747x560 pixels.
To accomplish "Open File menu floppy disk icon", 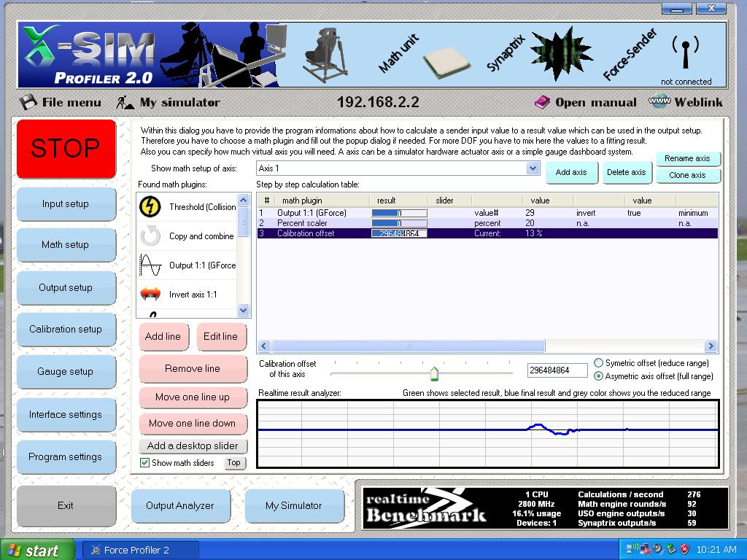I will [x=28, y=102].
